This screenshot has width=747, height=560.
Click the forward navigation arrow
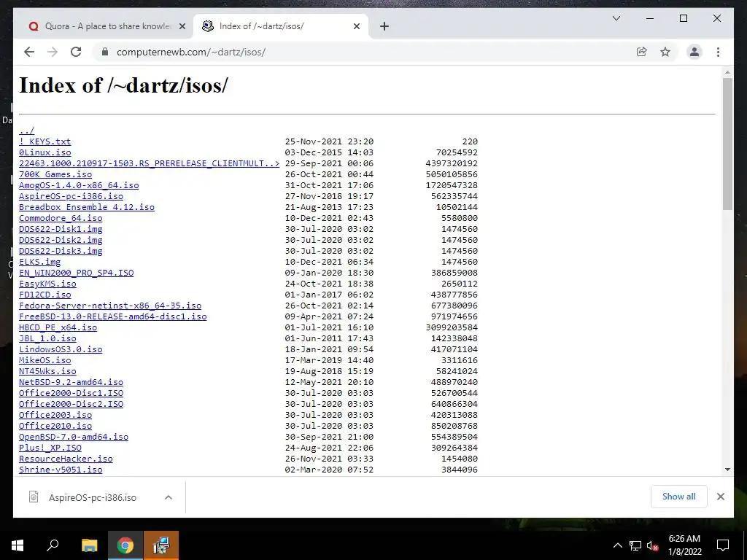pyautogui.click(x=53, y=52)
